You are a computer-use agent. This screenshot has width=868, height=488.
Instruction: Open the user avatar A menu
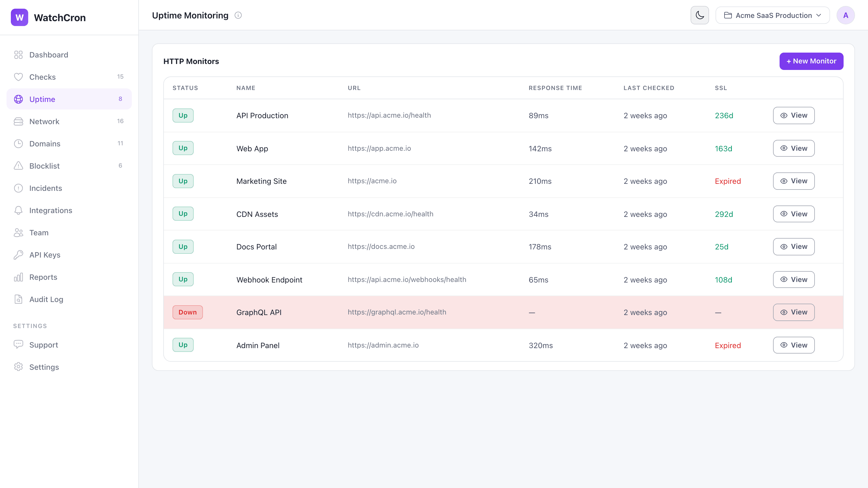[x=845, y=15]
